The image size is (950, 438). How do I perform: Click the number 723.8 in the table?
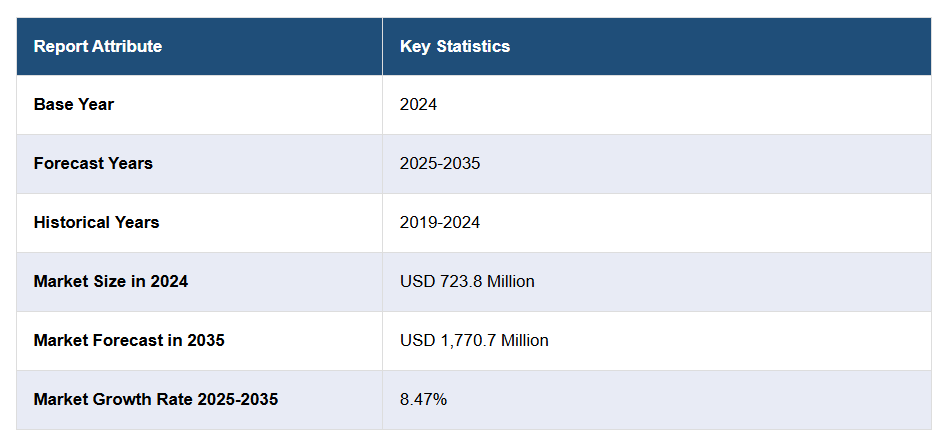click(458, 281)
